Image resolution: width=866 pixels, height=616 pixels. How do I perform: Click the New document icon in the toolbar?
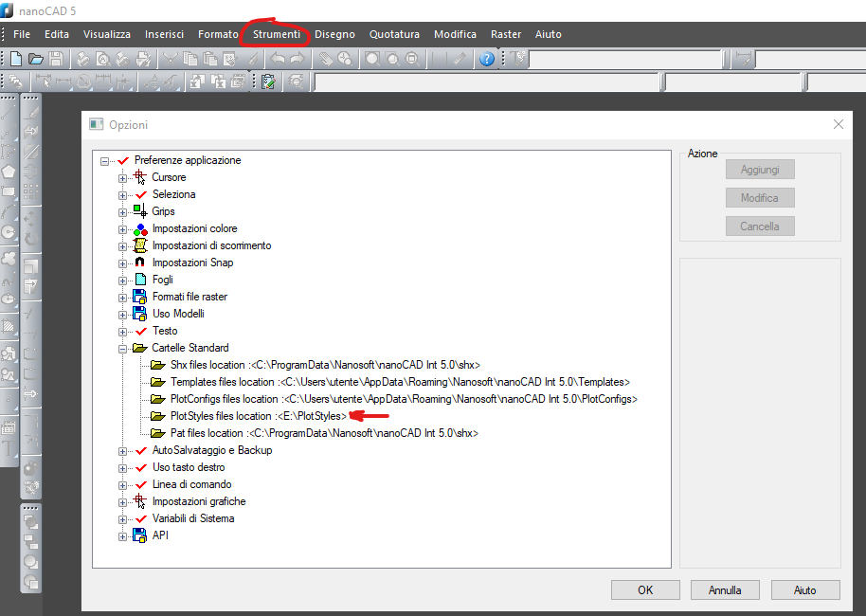pos(16,59)
